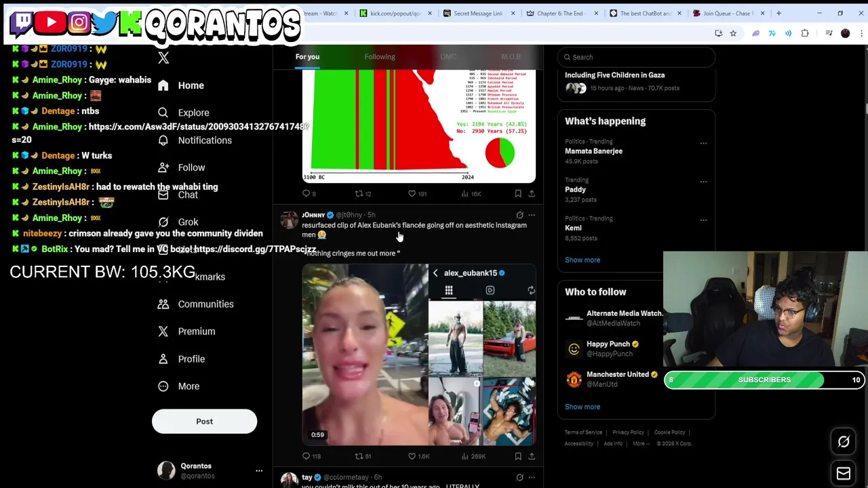
Task: Open the browser Extensions puzzle icon
Action: point(805,33)
